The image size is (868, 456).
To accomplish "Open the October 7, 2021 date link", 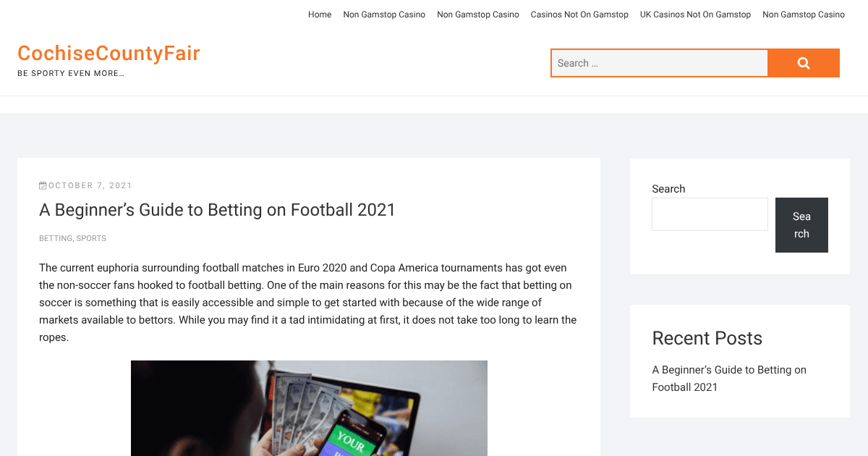I will 90,185.
